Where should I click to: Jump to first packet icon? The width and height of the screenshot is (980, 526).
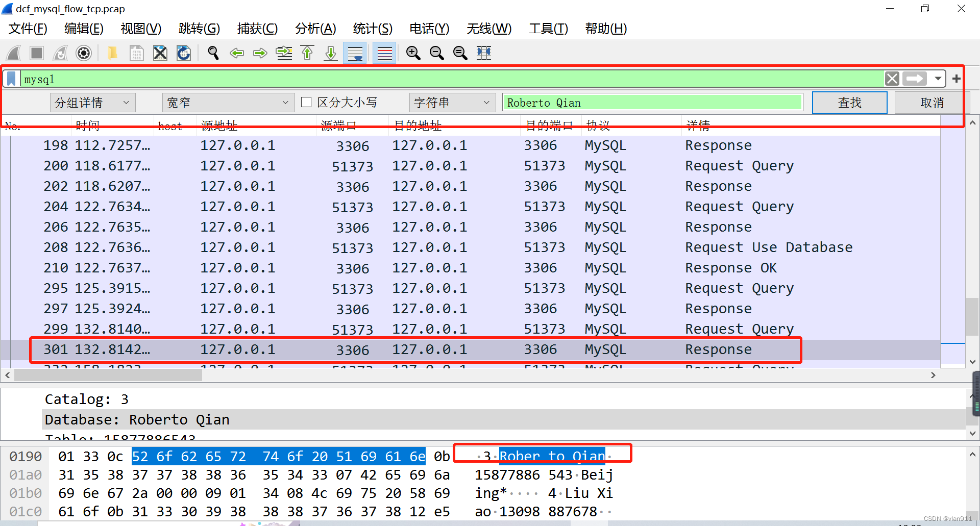[307, 53]
